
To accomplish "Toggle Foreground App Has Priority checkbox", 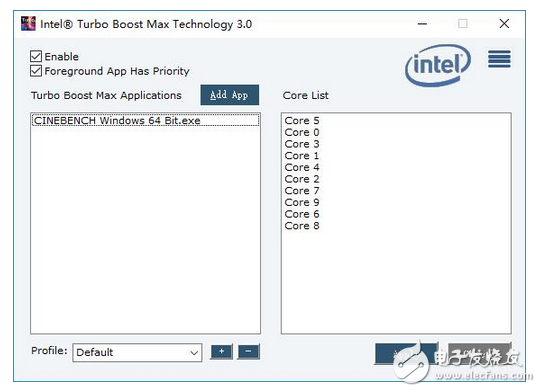I will point(36,71).
